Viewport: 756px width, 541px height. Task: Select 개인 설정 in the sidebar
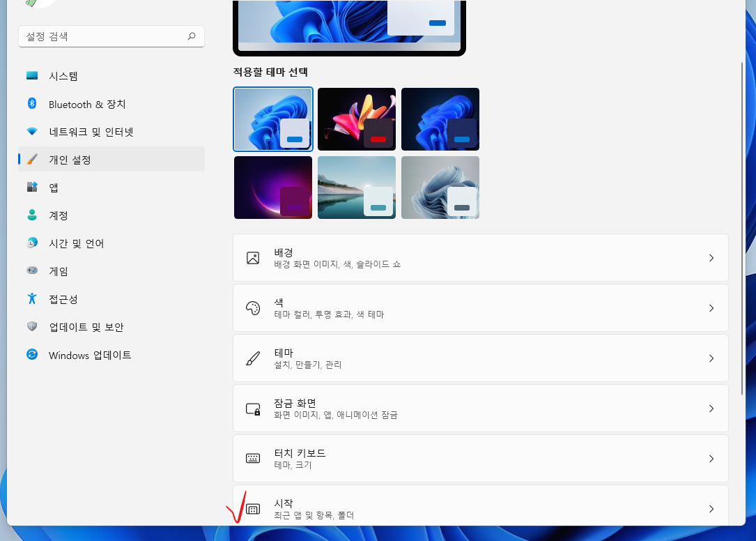tap(111, 159)
